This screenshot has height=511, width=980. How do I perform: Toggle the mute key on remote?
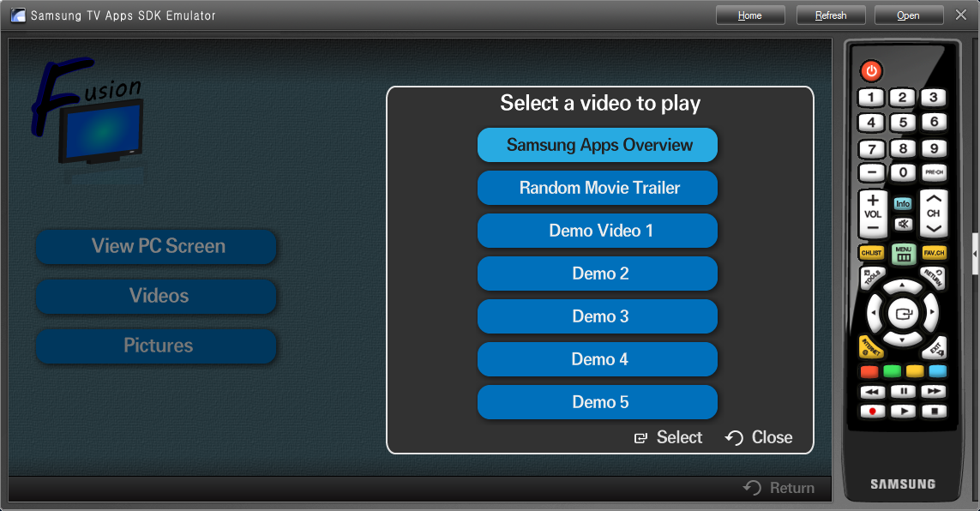(903, 225)
